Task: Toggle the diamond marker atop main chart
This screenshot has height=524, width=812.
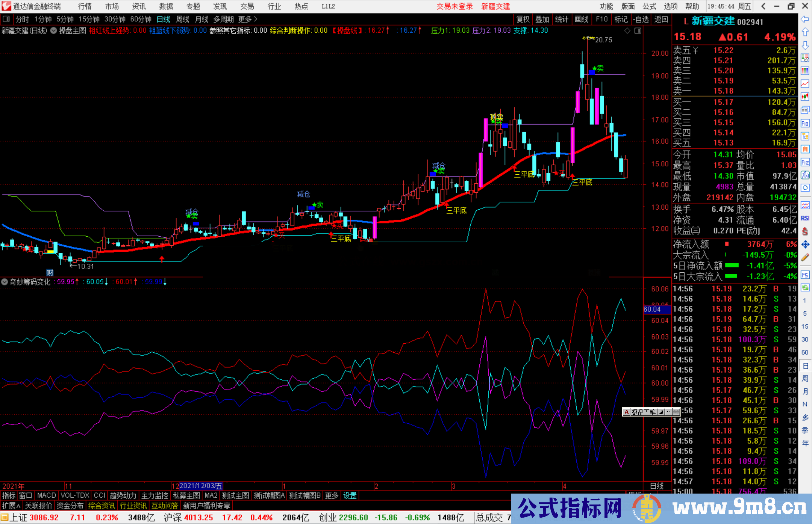Action: [627, 31]
